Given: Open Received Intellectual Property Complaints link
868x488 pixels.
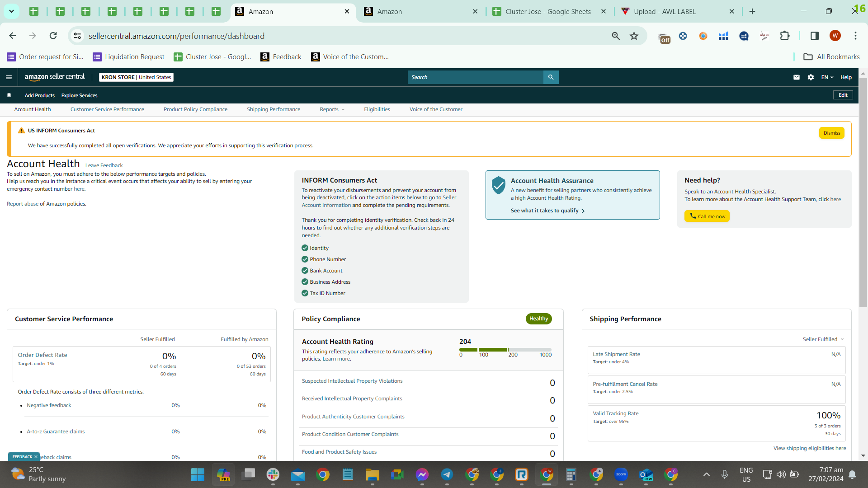Looking at the screenshot, I should 352,399.
